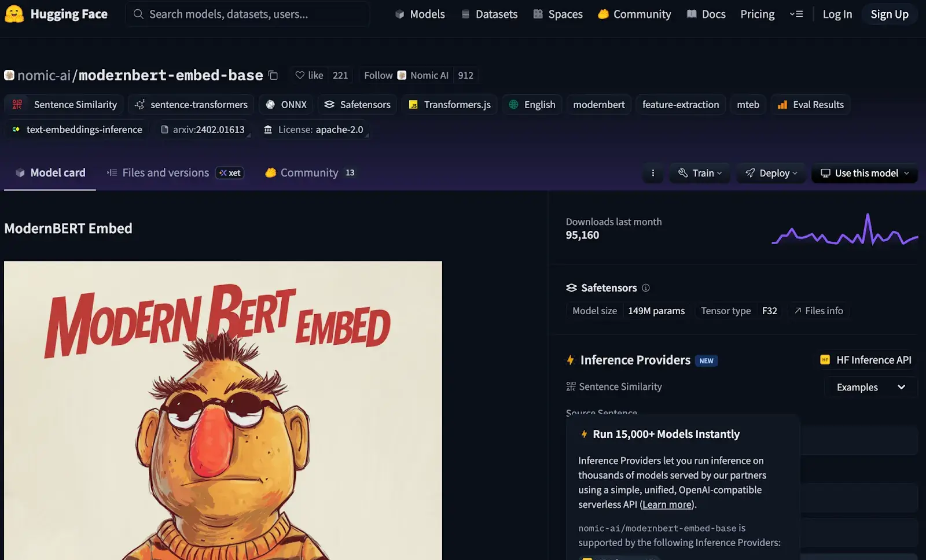The height and width of the screenshot is (560, 926).
Task: Select the ONNX tag
Action: coord(286,105)
